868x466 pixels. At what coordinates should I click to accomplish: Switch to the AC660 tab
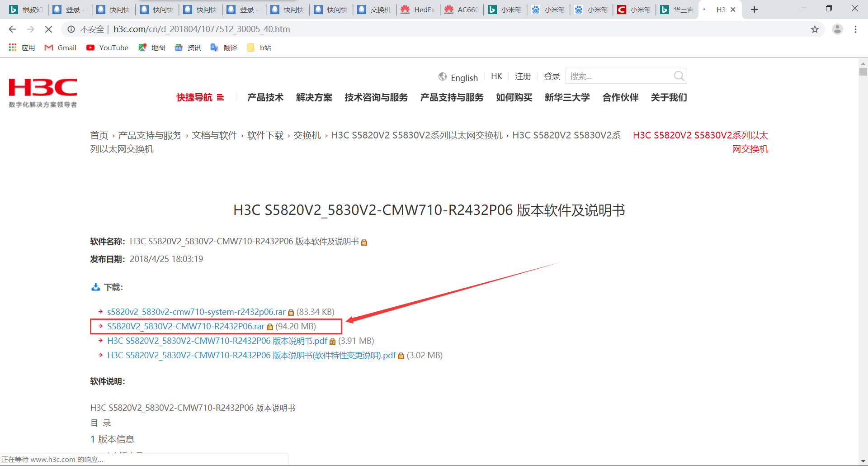461,10
